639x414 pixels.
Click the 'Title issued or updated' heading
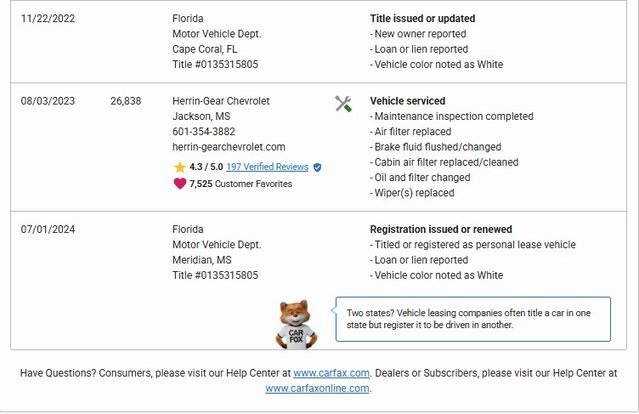pos(422,18)
